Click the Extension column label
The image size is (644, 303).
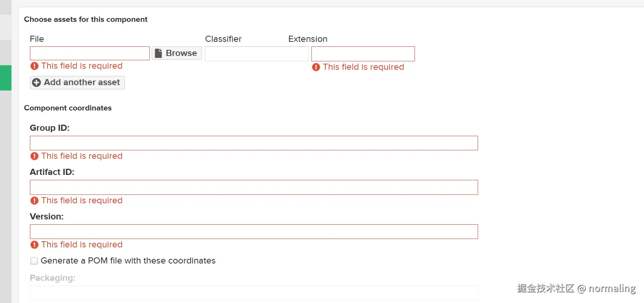click(x=308, y=39)
